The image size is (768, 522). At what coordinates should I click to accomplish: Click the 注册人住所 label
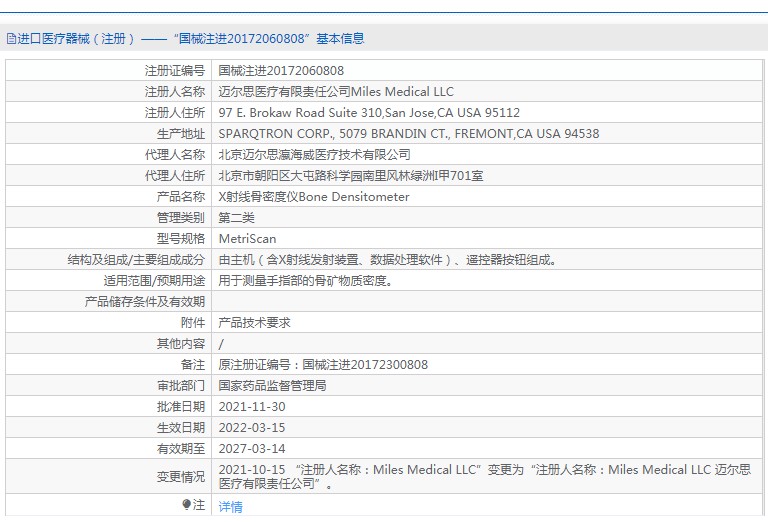coord(175,113)
